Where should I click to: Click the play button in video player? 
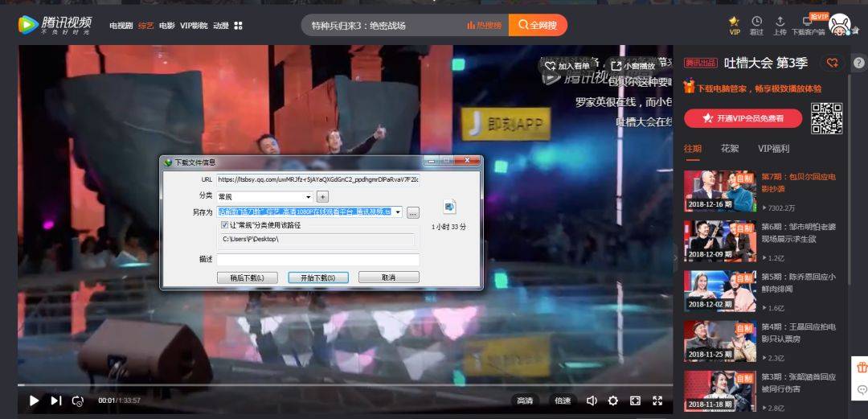pos(34,401)
